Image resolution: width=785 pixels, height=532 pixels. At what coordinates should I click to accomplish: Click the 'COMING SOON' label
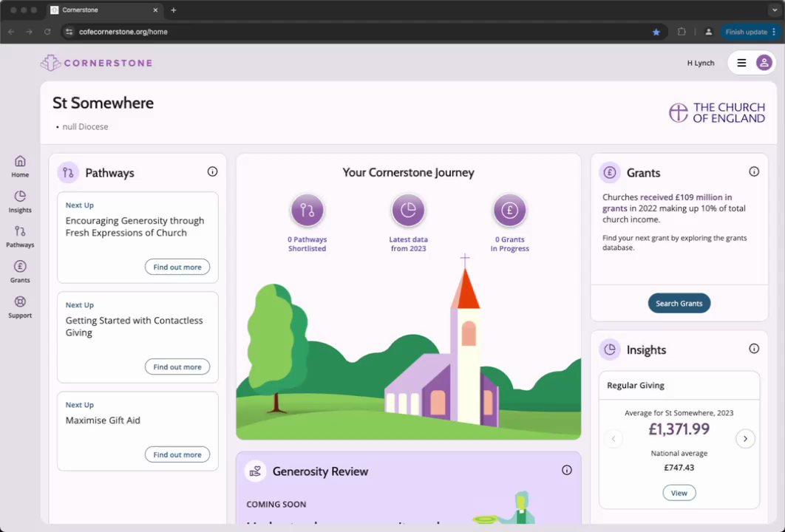pyautogui.click(x=276, y=505)
